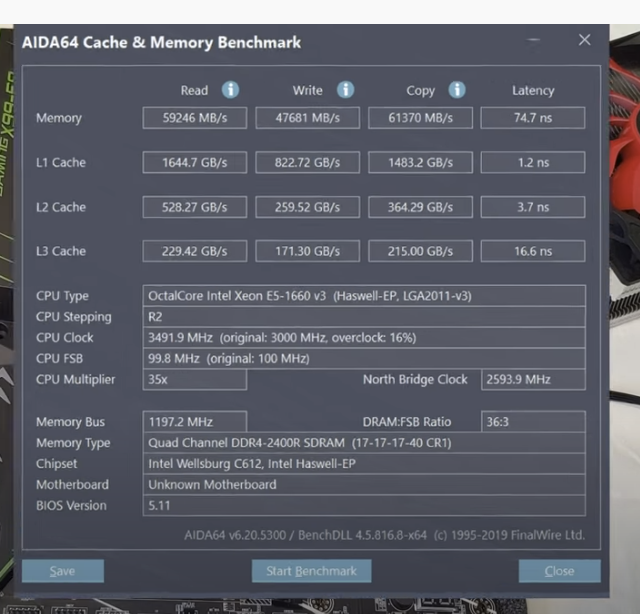Screen dimensions: 640x614
Task: Click DRAM:FSB Ratio value 36:3
Action: coord(533,422)
